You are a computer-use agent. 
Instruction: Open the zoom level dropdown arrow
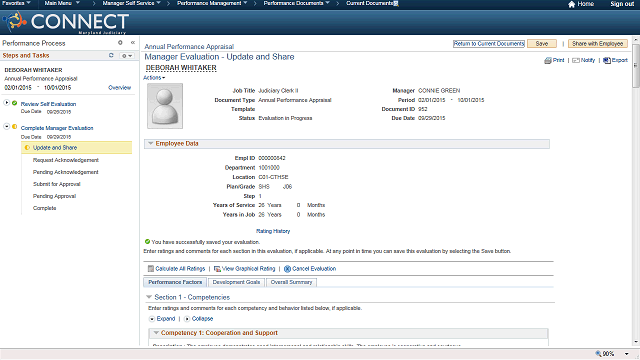[627, 354]
